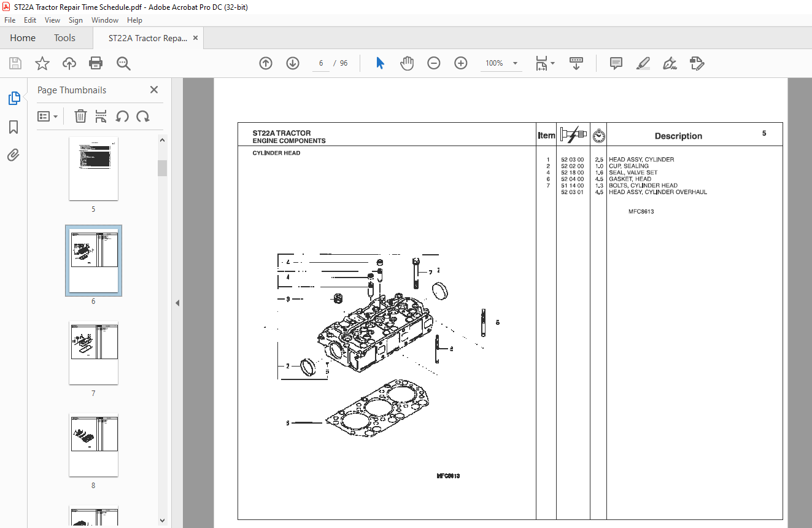Open Attachments paperclip panel
The height and width of the screenshot is (528, 812).
tap(14, 155)
